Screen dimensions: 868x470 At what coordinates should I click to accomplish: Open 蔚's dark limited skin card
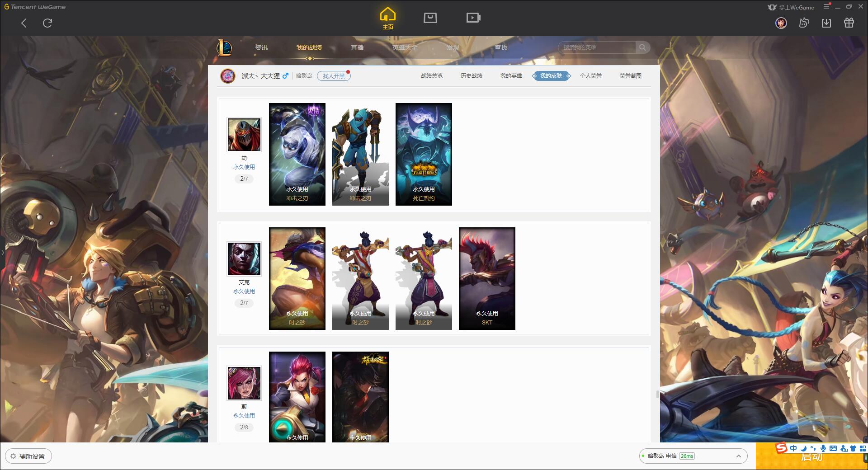(360, 397)
